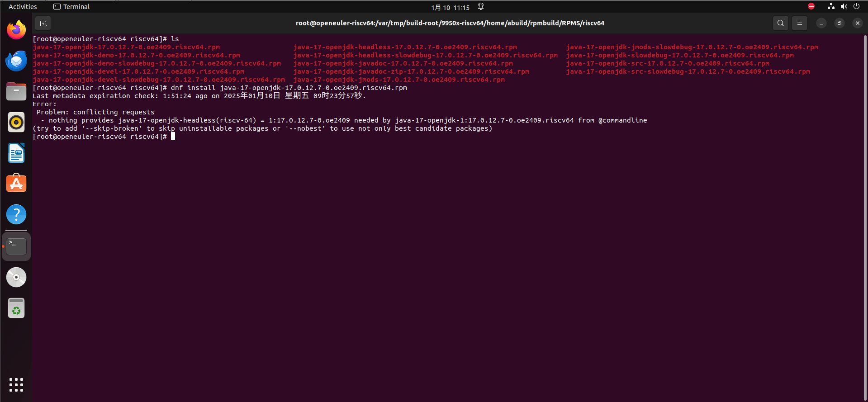Open the power menu icon

tap(856, 6)
